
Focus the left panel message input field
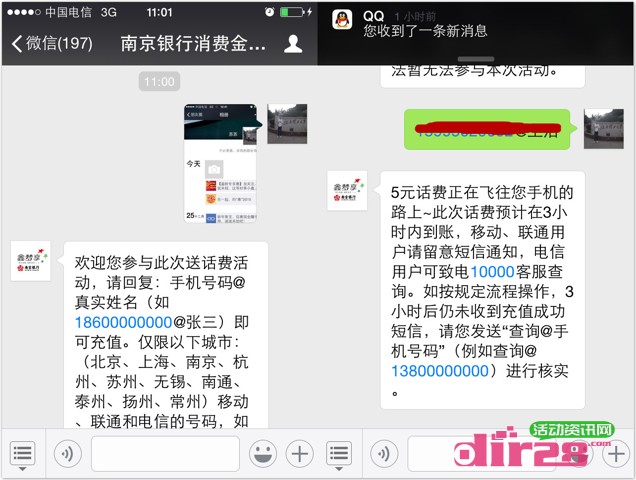[165, 454]
